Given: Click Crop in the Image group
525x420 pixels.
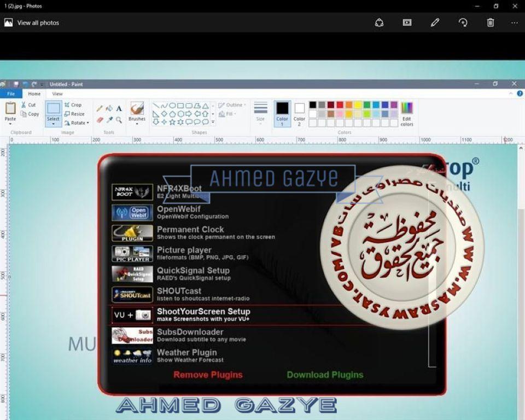Looking at the screenshot, I should (73, 105).
